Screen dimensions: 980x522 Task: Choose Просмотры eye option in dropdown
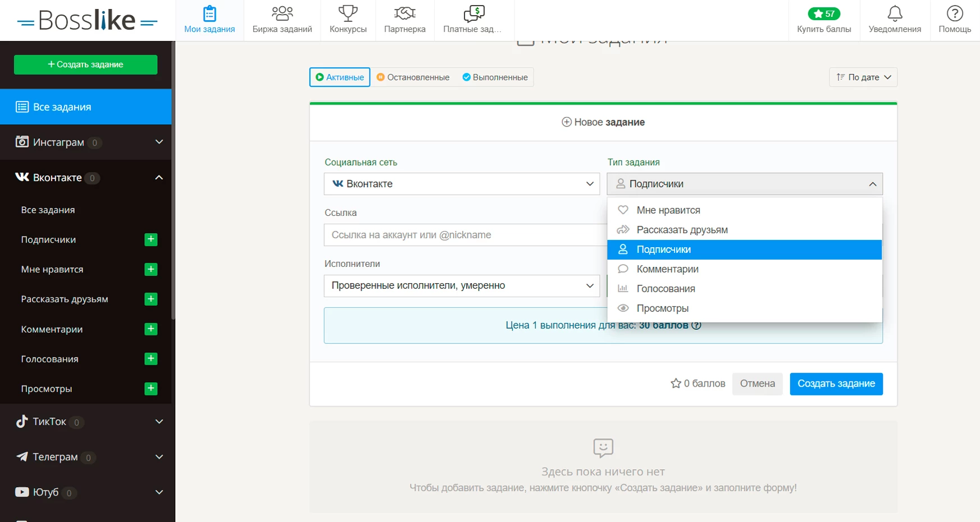[745, 308]
